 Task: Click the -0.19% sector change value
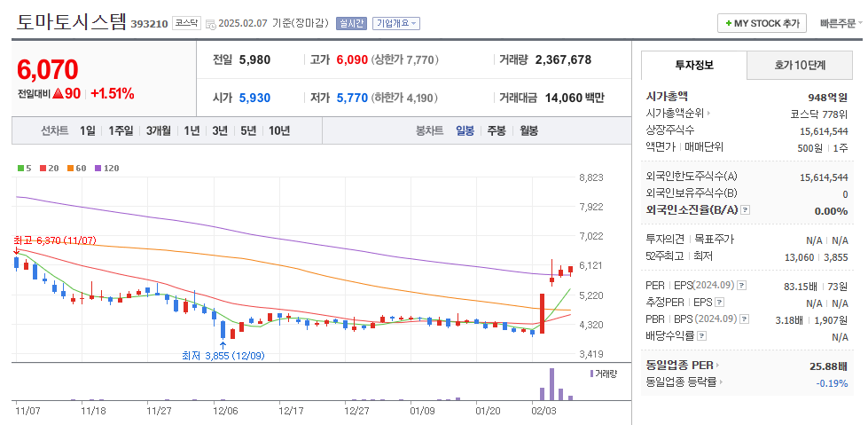tap(832, 383)
